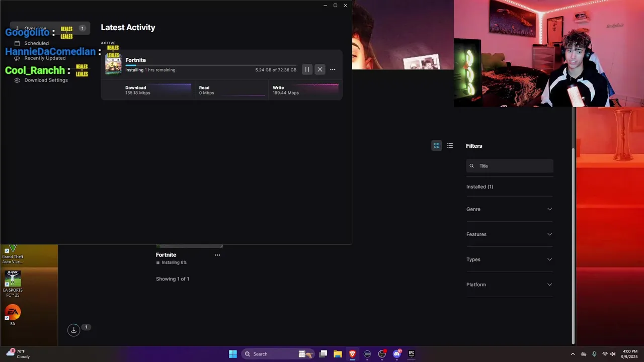The height and width of the screenshot is (362, 644).
Task: Open the EA SPORTS FC 25 desktop shortcut
Action: pos(13,284)
